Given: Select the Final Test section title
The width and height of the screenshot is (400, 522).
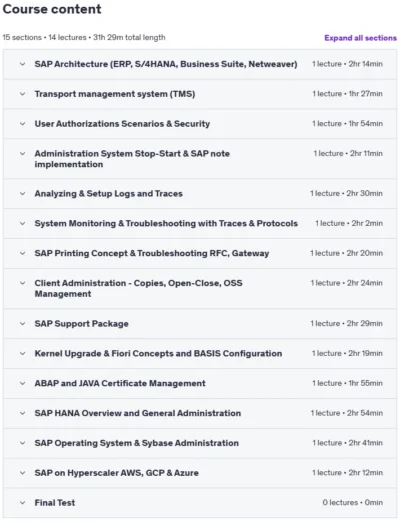Looking at the screenshot, I should (x=55, y=503).
